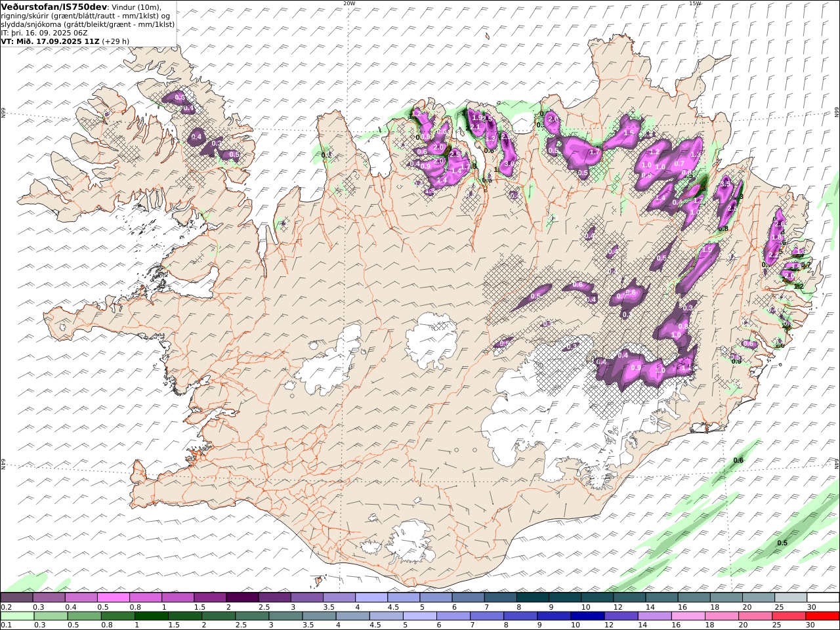
Task: Pick upper legend swatch between 0.8 and 1
Action: coord(145,598)
